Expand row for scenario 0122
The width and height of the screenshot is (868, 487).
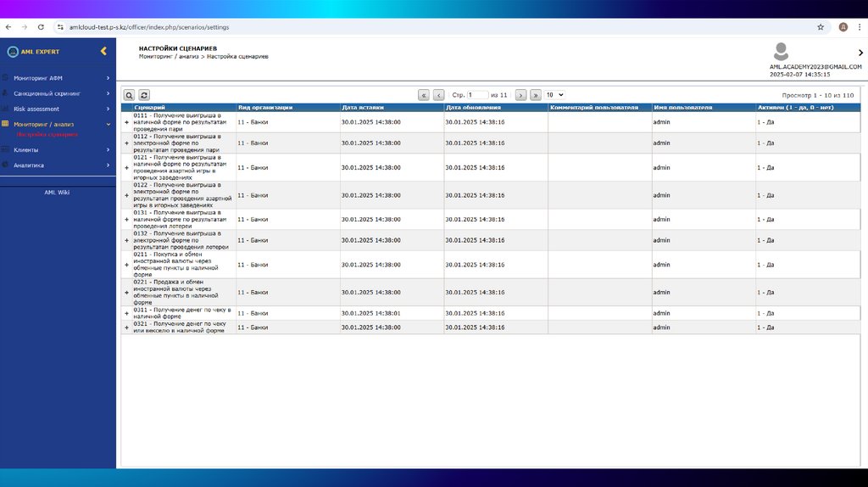tap(127, 196)
